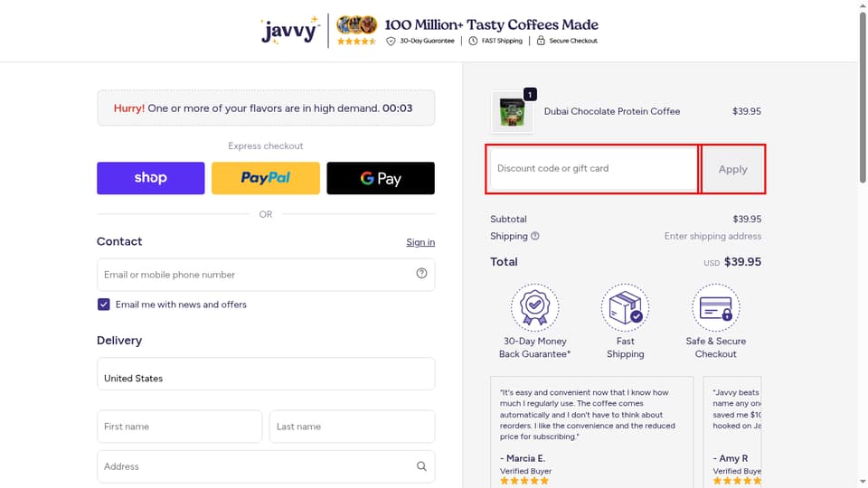Click the '100 Million+ Tasty Coffees Made' headline
The height and width of the screenshot is (488, 868).
[492, 25]
